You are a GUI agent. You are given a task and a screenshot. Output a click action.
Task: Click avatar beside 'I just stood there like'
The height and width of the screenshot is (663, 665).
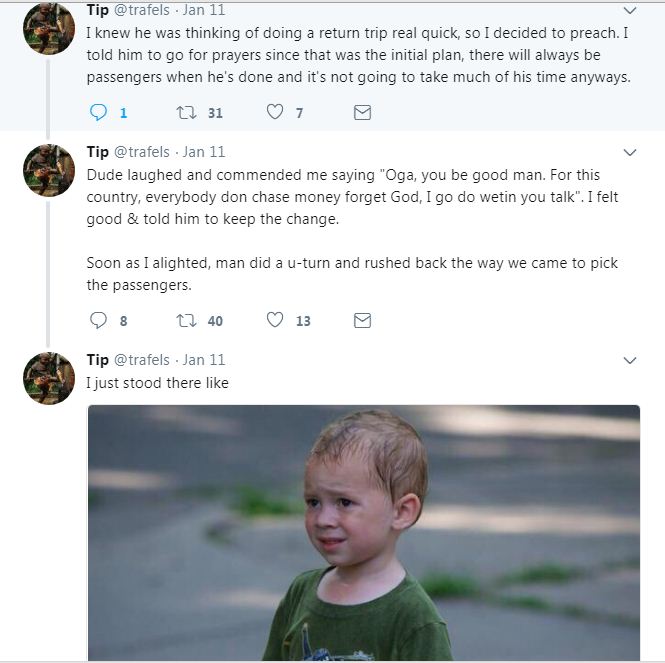(48, 378)
